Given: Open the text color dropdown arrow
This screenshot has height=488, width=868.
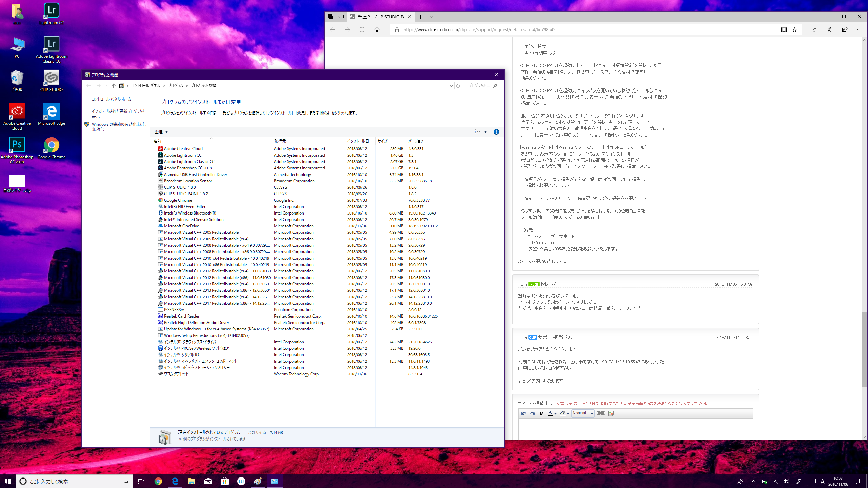Looking at the screenshot, I should 555,414.
